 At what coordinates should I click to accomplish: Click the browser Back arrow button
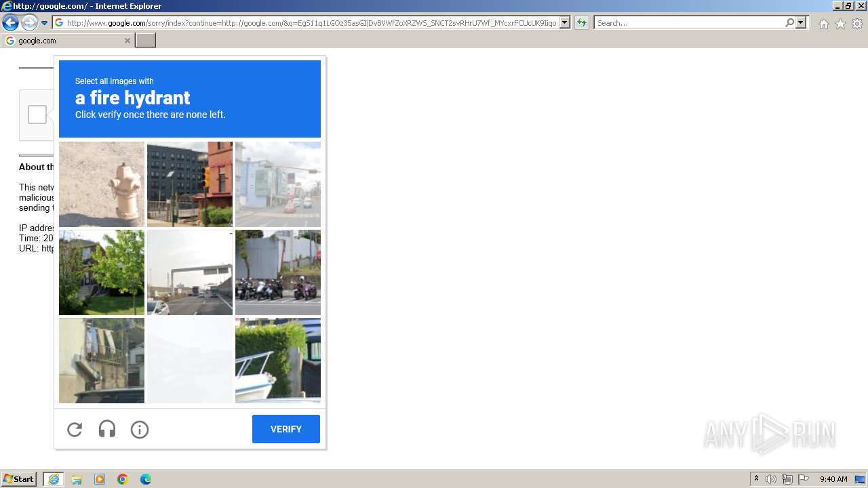pyautogui.click(x=10, y=23)
